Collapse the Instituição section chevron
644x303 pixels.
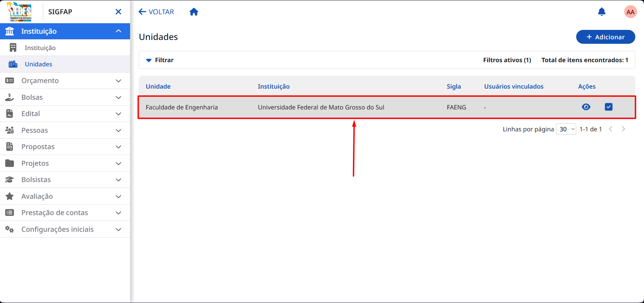point(118,31)
